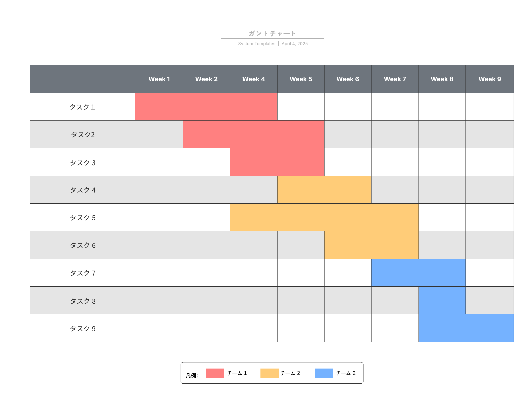Select the タスク 5 row label

[x=82, y=218]
